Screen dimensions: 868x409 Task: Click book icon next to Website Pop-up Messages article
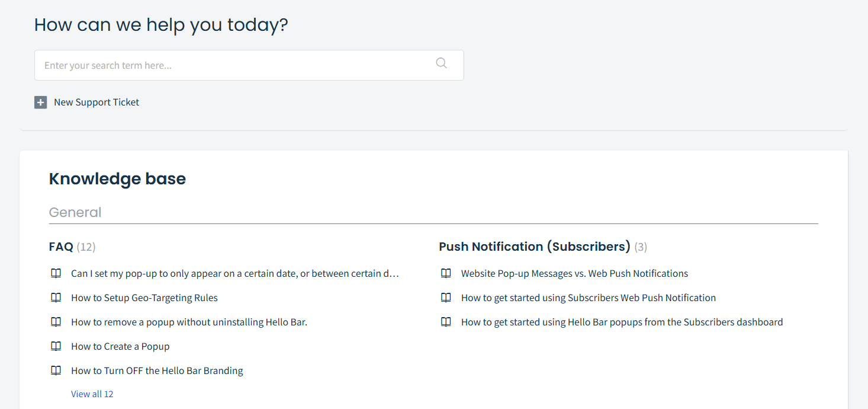[x=446, y=273]
